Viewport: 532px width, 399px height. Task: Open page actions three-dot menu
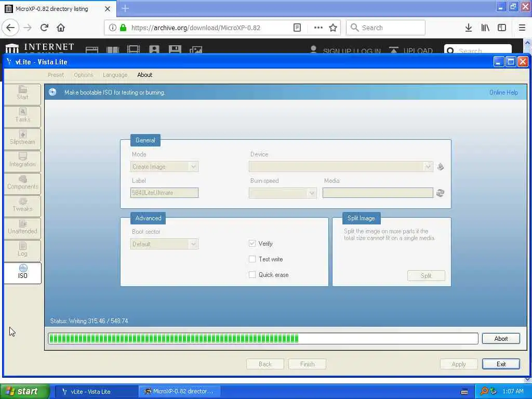(x=318, y=28)
